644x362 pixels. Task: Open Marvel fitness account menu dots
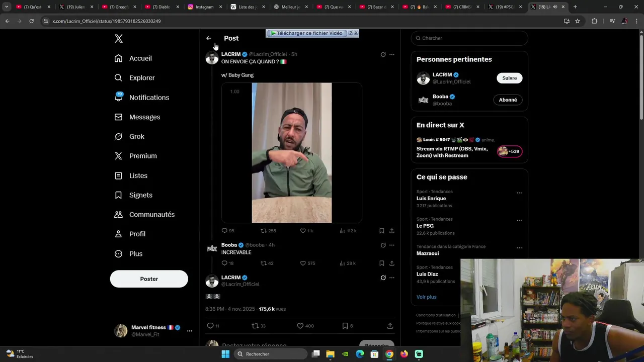click(x=190, y=331)
